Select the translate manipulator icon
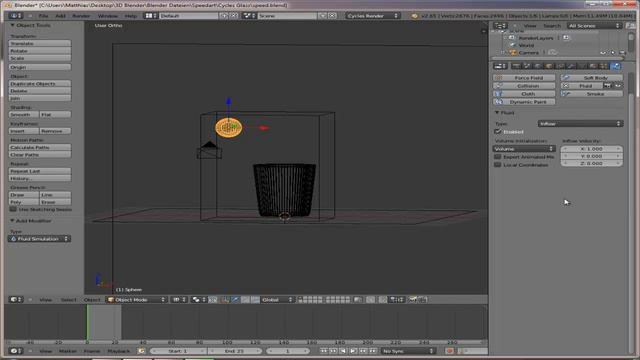This screenshot has height=360, width=640. click(236, 300)
